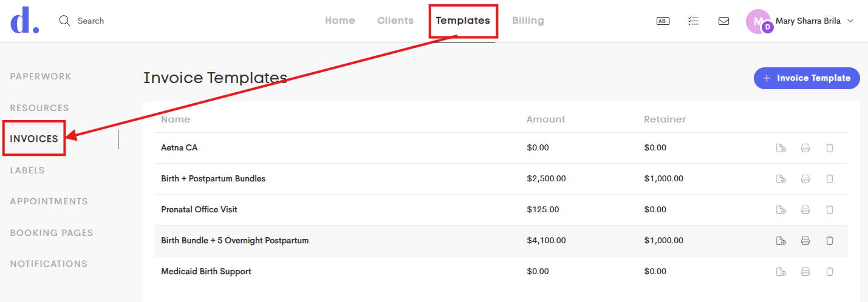This screenshot has height=302, width=868.
Task: Duplicate the Prenatal Office Visit template
Action: 781,210
